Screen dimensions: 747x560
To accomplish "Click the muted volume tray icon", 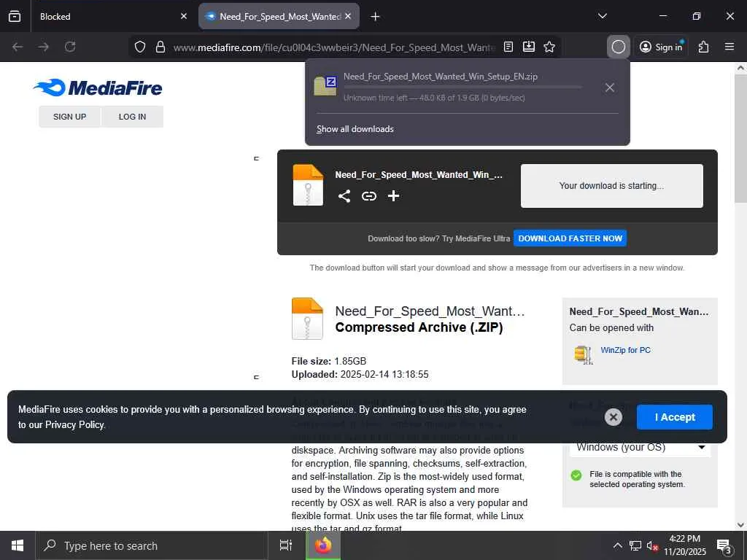I will 652,546.
